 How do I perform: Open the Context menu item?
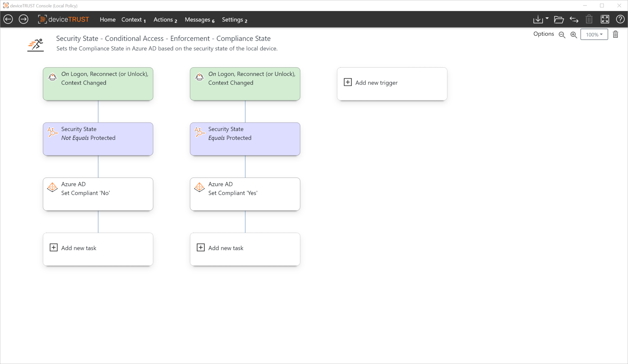132,20
